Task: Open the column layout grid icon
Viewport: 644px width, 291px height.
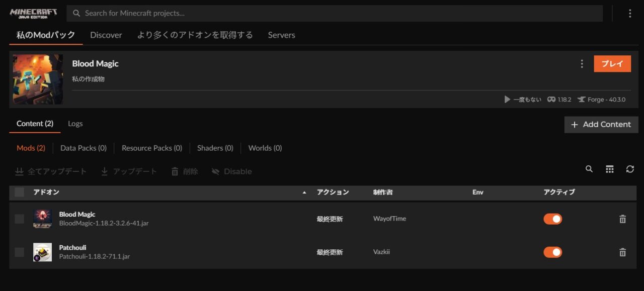Action: (610, 169)
